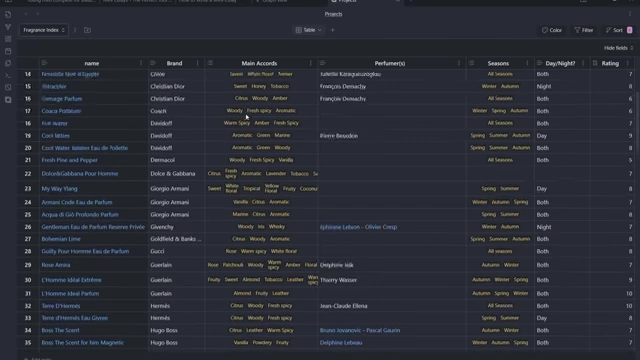This screenshot has width=640, height=360.
Task: Open the Hide fields selector
Action: coord(618,48)
